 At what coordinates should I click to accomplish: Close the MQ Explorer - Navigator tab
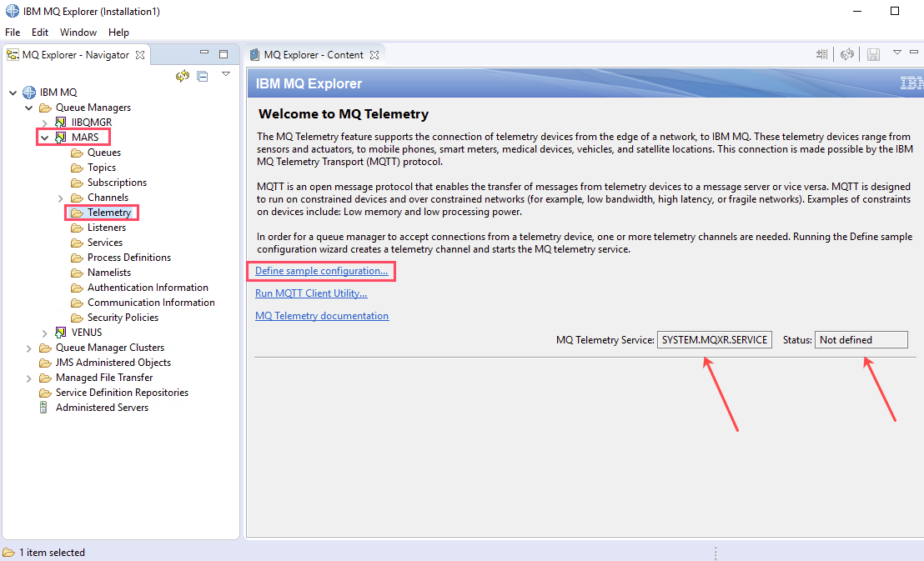pos(139,55)
